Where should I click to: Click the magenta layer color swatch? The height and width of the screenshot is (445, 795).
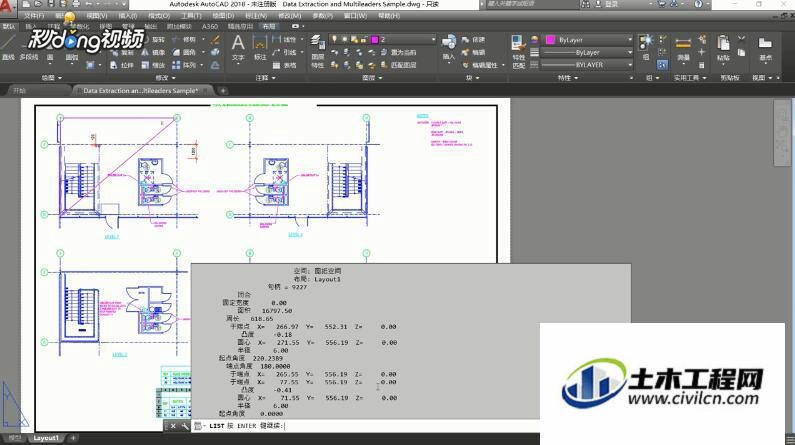tap(375, 39)
